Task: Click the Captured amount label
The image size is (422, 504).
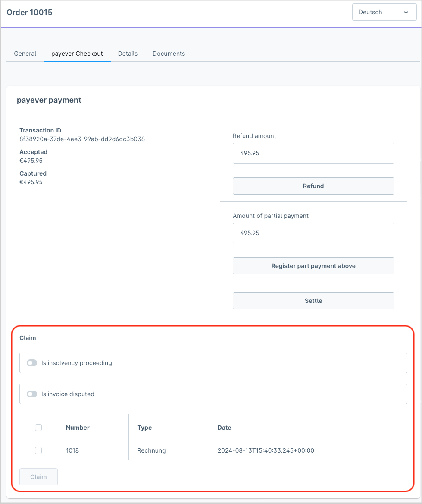Action: [x=33, y=173]
